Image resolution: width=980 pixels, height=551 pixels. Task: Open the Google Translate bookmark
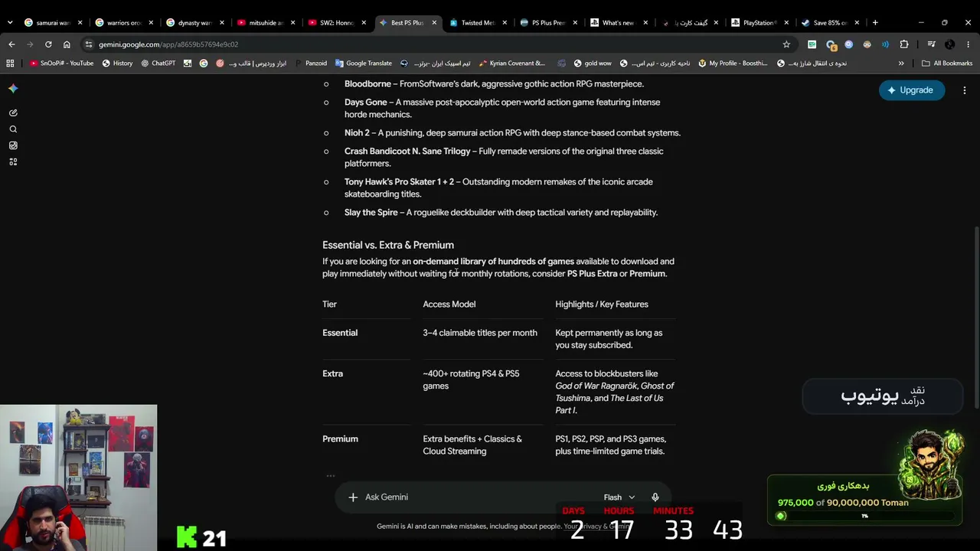pyautogui.click(x=364, y=64)
